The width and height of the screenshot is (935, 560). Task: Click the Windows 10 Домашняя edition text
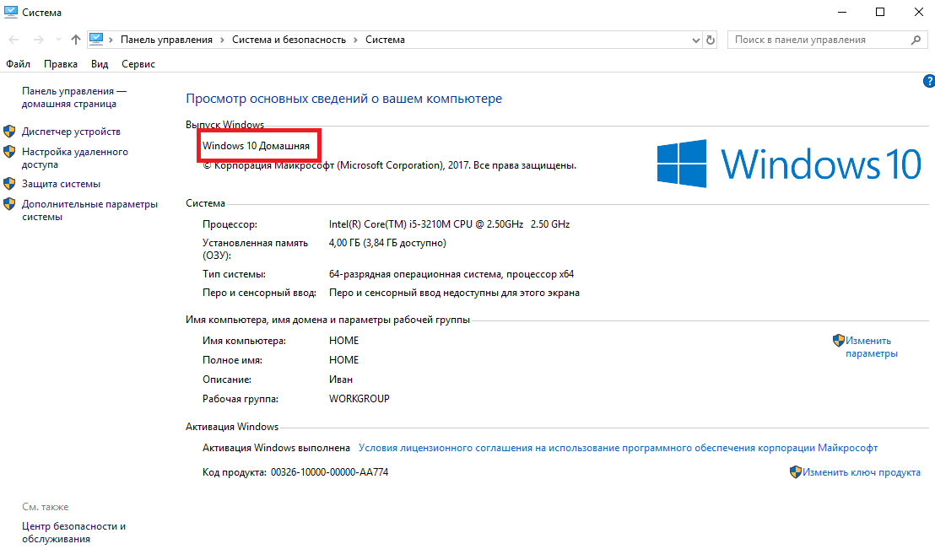[x=256, y=146]
